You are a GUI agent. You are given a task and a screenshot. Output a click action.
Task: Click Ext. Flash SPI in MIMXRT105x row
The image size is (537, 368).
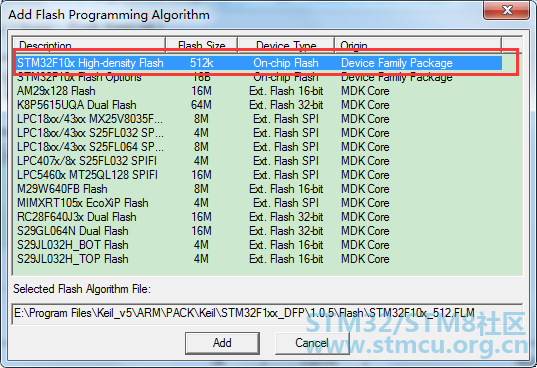(x=286, y=203)
